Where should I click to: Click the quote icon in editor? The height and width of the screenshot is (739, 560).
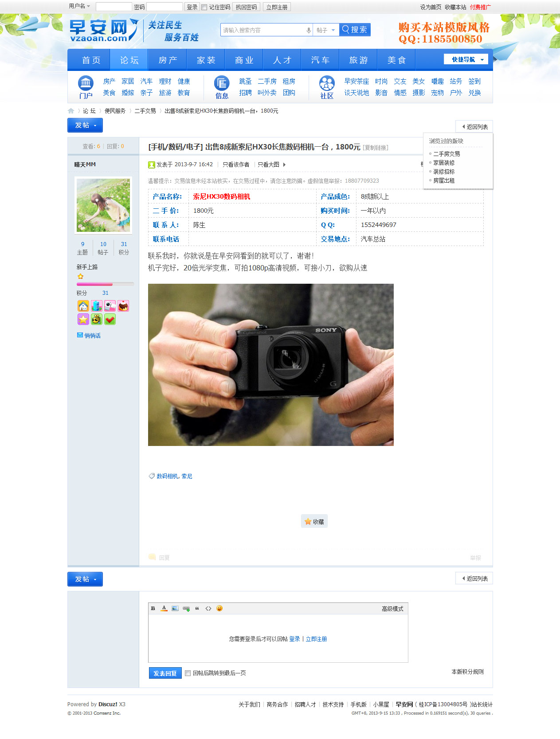[197, 608]
